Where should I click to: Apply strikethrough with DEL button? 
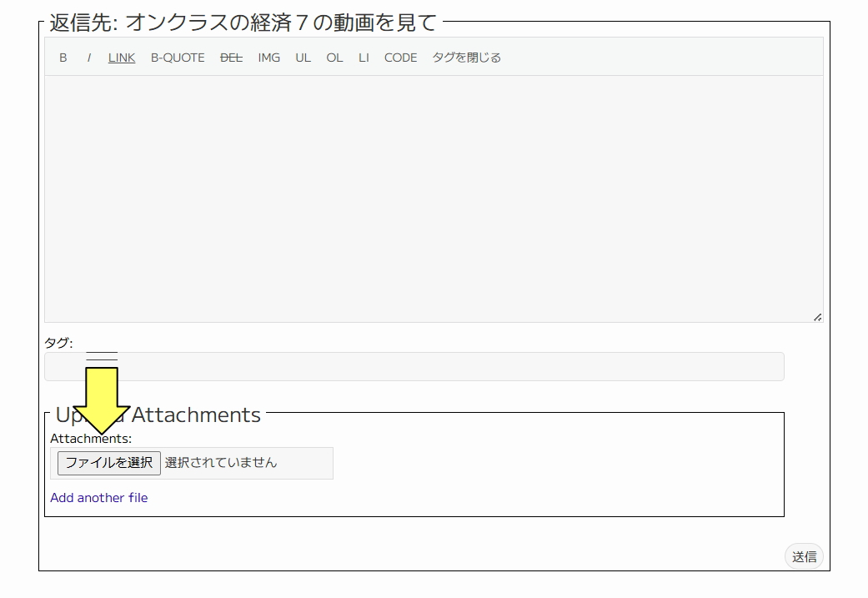click(231, 58)
